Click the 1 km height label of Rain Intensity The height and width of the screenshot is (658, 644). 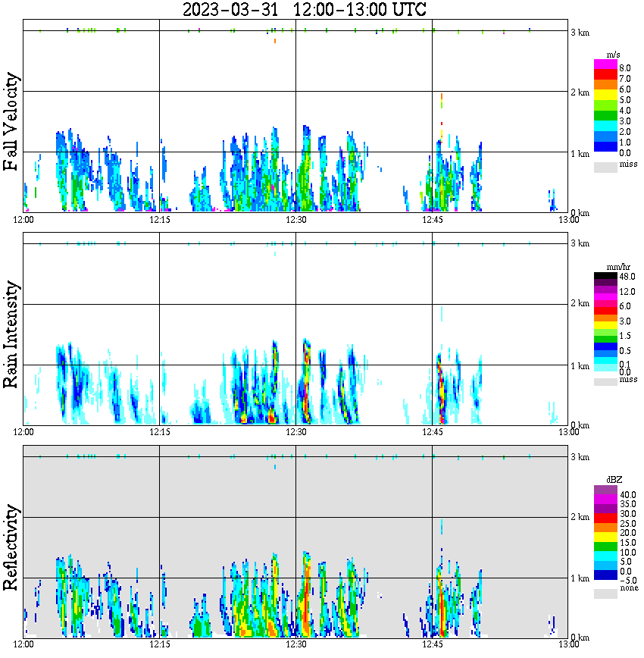pyautogui.click(x=580, y=366)
